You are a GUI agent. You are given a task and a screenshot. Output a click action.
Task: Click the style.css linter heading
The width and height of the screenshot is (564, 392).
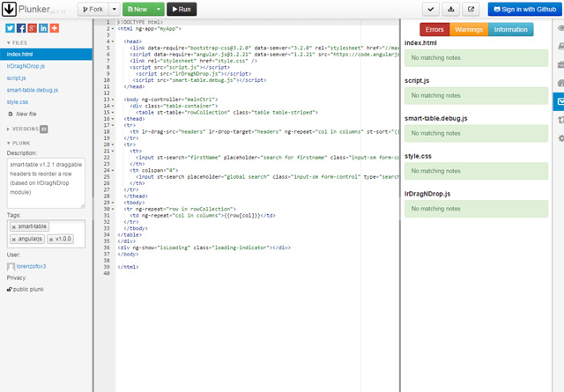[418, 157]
